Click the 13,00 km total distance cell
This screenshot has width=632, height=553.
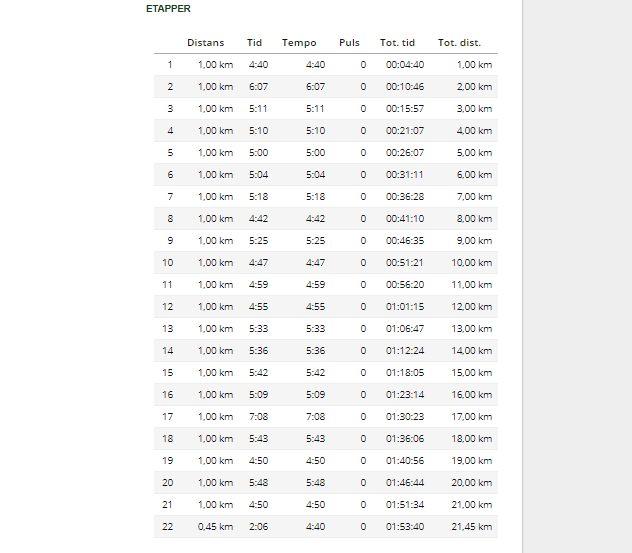pos(472,329)
